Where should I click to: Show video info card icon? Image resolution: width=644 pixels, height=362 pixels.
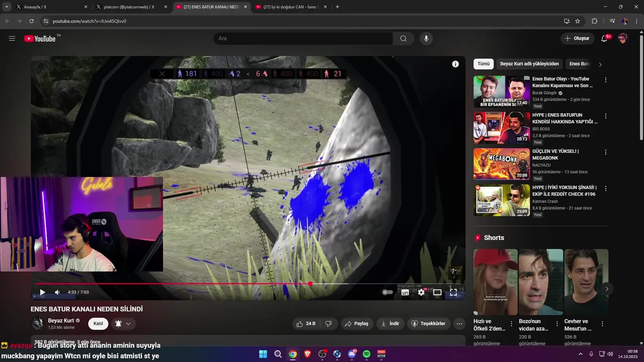(455, 64)
